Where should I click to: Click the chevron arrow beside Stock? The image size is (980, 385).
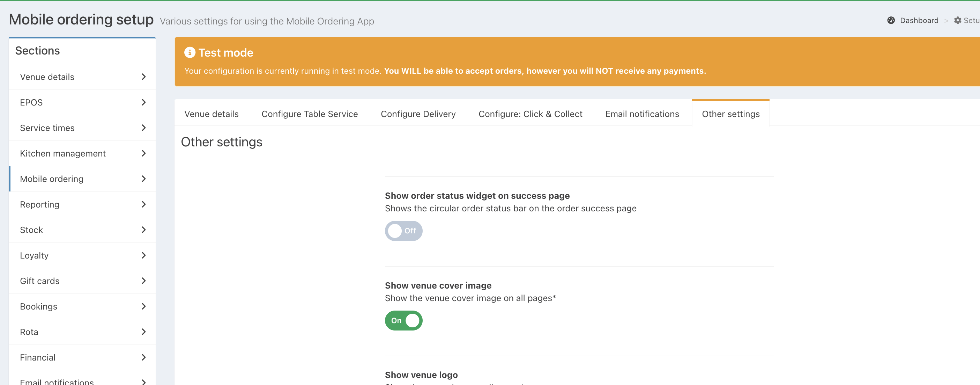[143, 230]
